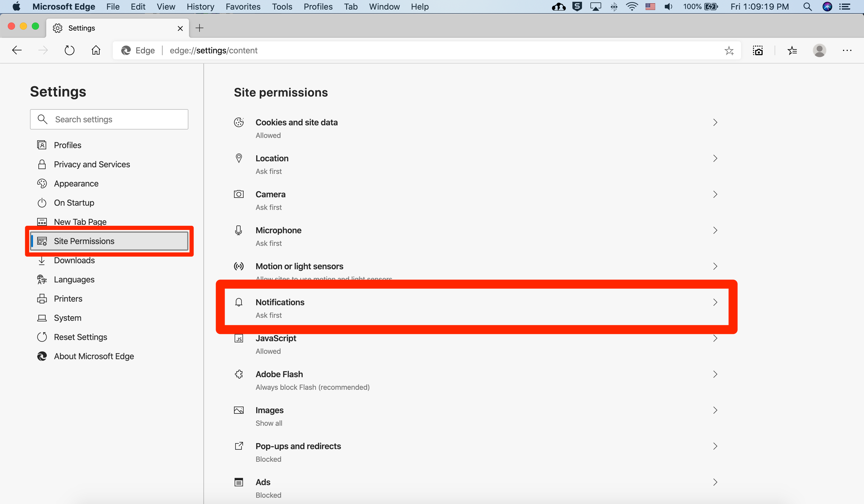Viewport: 864px width, 504px height.
Task: Click the back navigation arrow button
Action: (17, 50)
